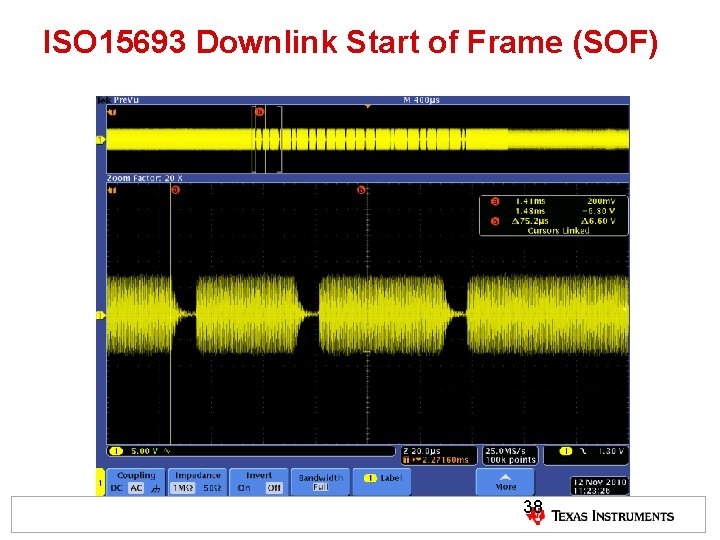Set Invert to On

coord(244,488)
